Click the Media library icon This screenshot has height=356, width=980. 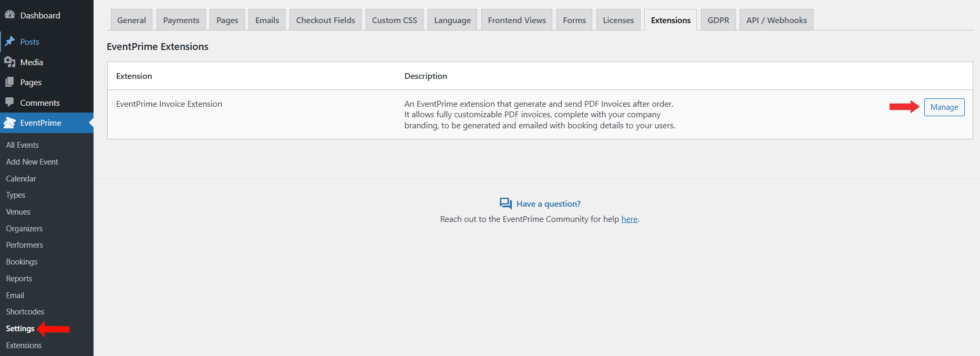point(9,62)
